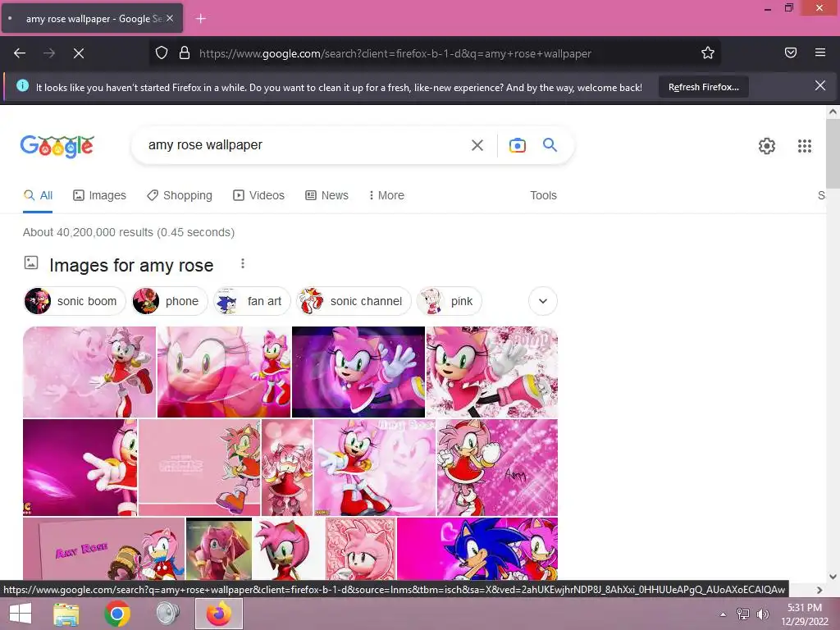Search by image with camera icon
This screenshot has height=630, width=840.
tap(518, 145)
